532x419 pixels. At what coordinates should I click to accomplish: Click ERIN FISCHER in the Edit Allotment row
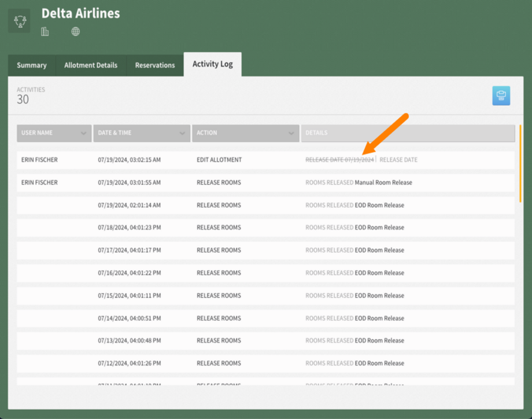39,160
